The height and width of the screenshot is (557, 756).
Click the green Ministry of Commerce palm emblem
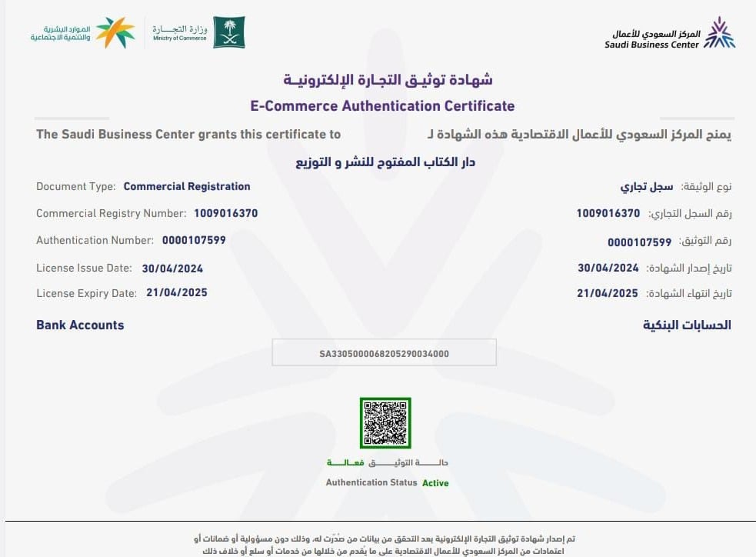point(228,32)
